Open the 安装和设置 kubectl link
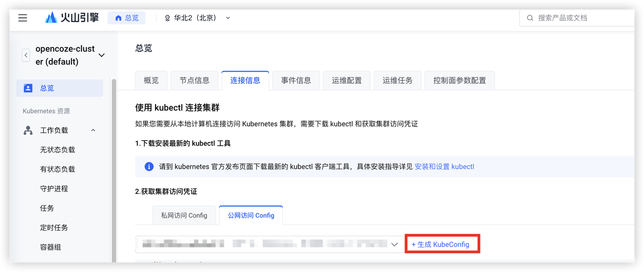This screenshot has height=272, width=644. [x=444, y=167]
